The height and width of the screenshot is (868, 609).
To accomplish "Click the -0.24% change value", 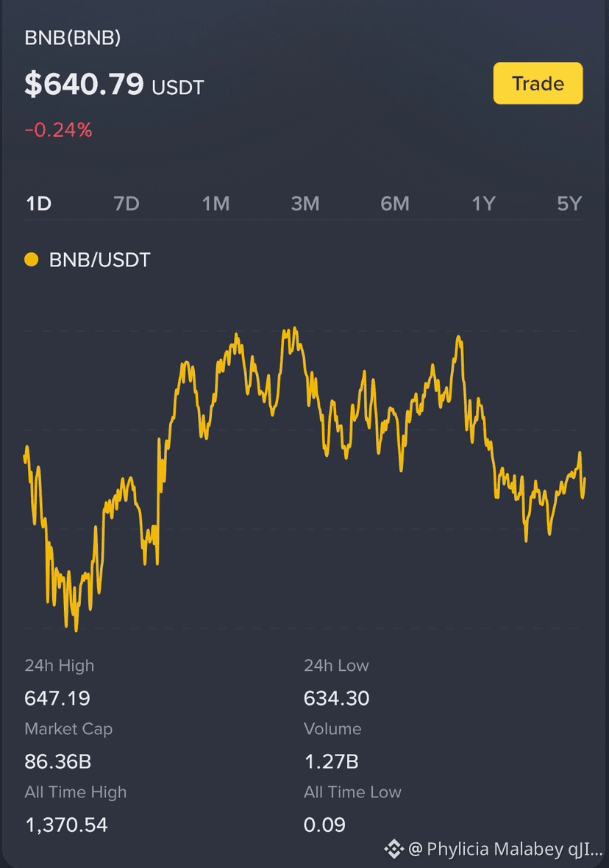I will 58,130.
